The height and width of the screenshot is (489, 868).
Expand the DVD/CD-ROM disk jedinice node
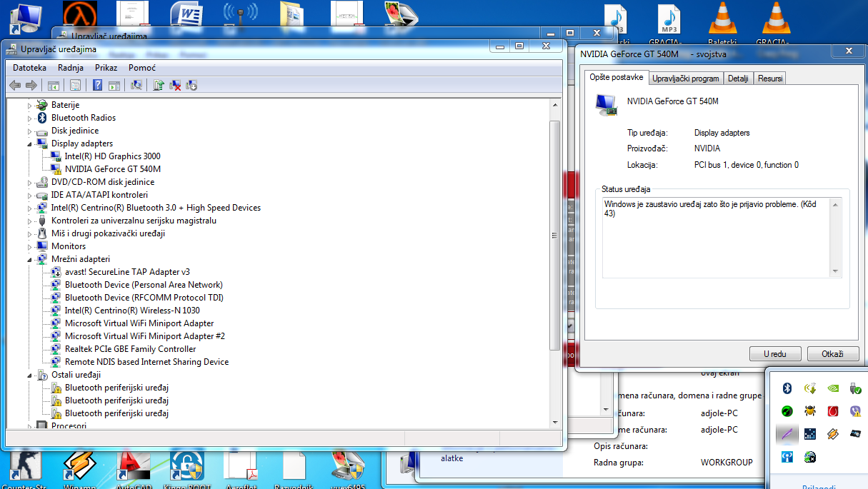(x=30, y=182)
